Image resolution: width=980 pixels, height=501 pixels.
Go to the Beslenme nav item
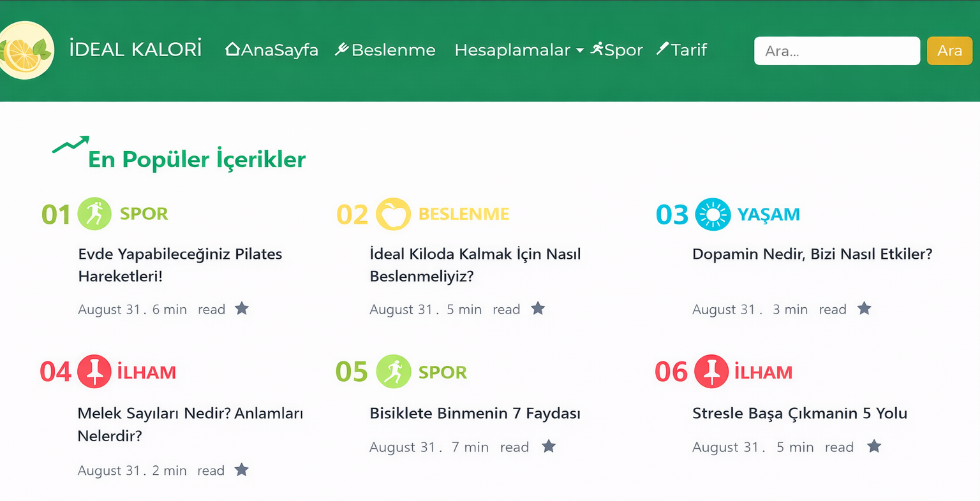[385, 50]
